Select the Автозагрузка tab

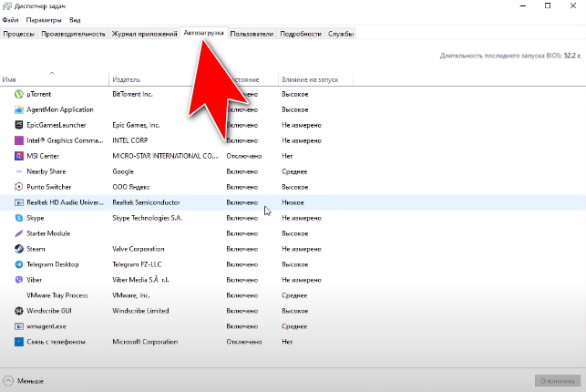[203, 33]
